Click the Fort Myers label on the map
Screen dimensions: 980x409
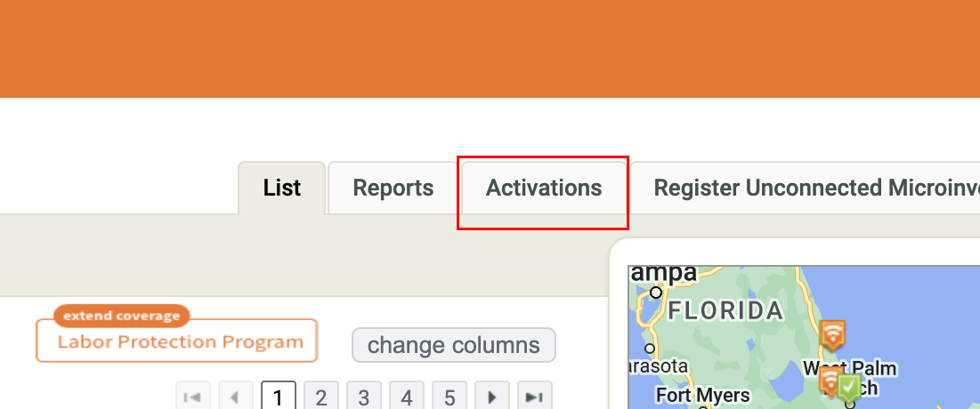703,394
